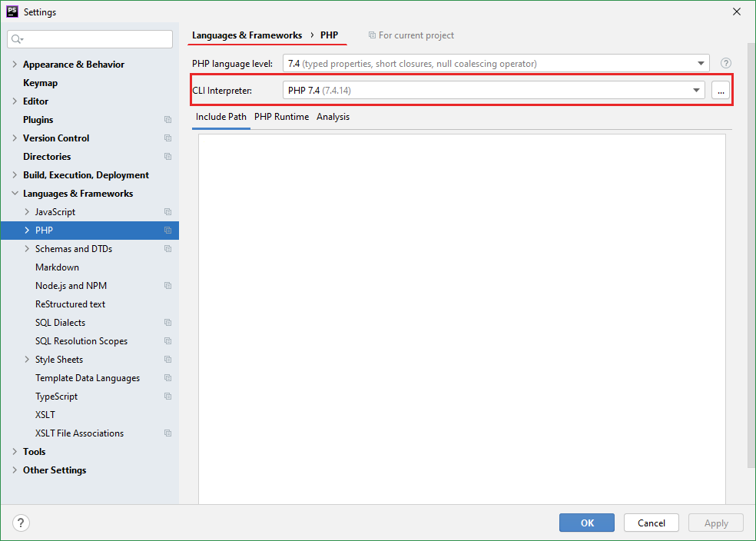Viewport: 756px width, 541px height.
Task: Expand the Version Control section
Action: tap(15, 138)
